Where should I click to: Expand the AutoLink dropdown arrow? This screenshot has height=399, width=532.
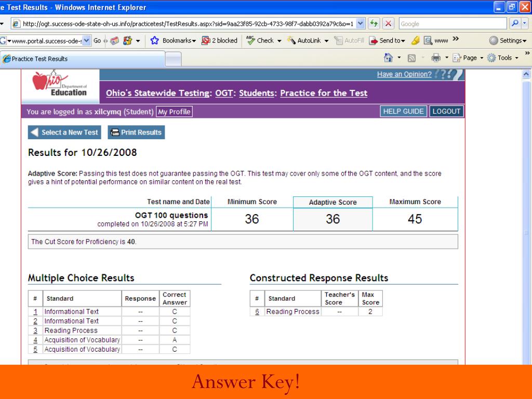[326, 41]
